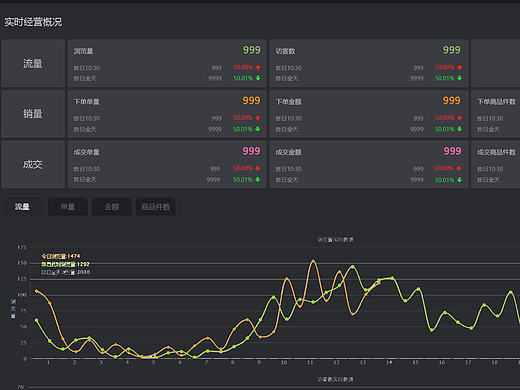Click orange line's first data point at left
520x390 pixels.
point(36,291)
